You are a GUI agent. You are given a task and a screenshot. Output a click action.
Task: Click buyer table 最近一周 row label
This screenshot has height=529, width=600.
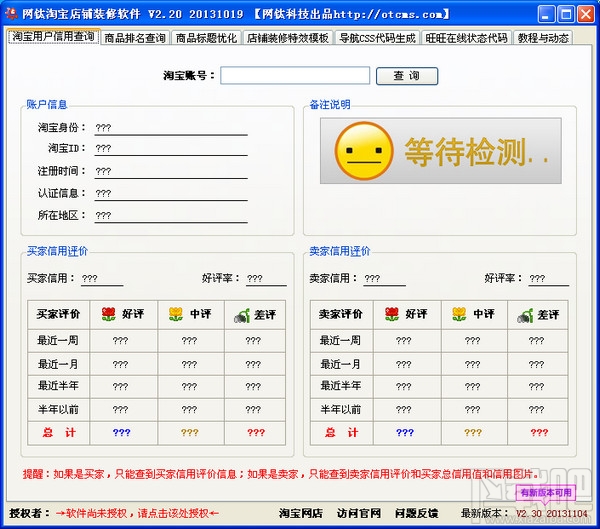tap(58, 340)
